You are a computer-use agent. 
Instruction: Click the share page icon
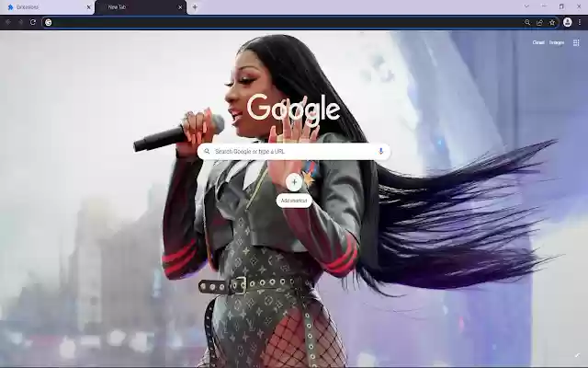coord(539,22)
